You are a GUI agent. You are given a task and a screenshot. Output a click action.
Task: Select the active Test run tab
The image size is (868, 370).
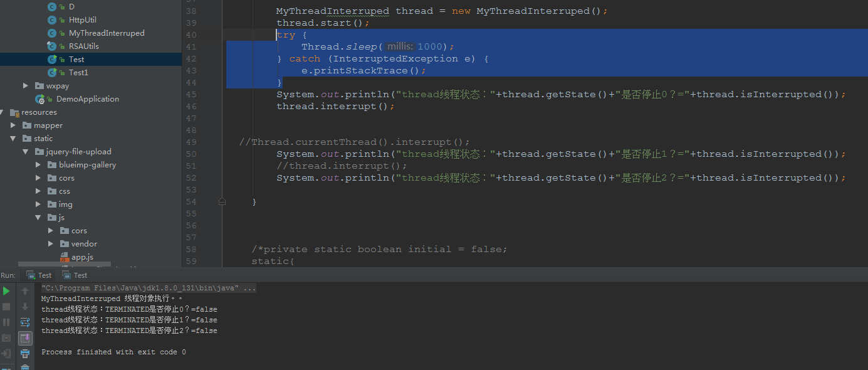pyautogui.click(x=39, y=275)
